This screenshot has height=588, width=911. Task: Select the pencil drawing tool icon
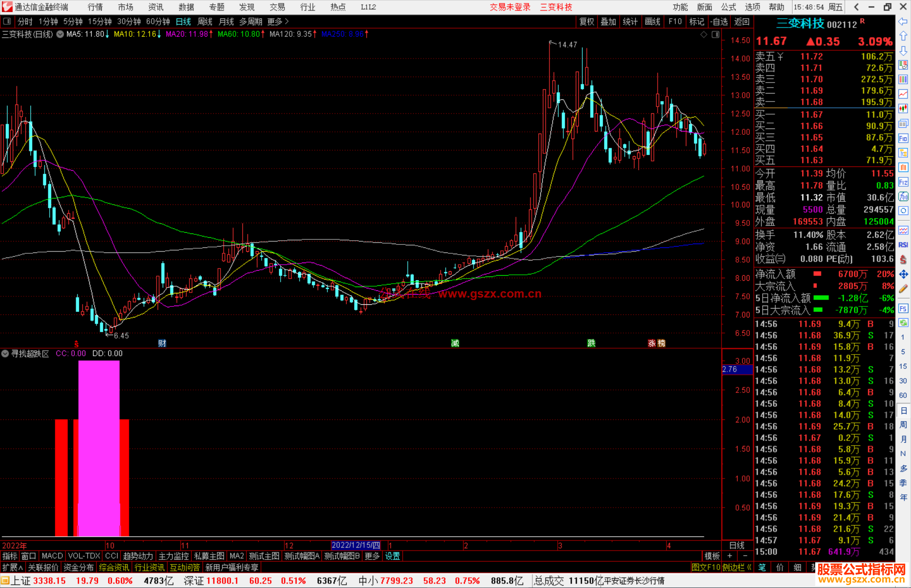click(x=903, y=289)
